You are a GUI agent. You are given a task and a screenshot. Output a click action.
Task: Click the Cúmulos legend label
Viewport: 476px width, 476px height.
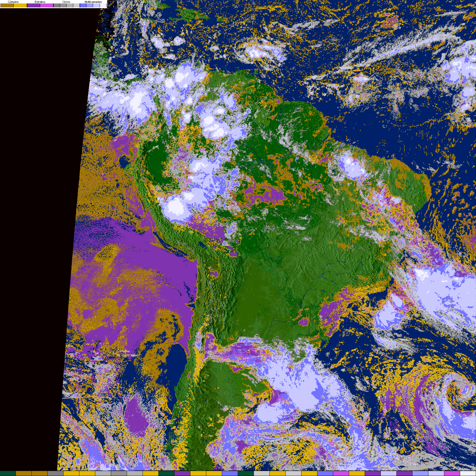(x=13, y=2)
